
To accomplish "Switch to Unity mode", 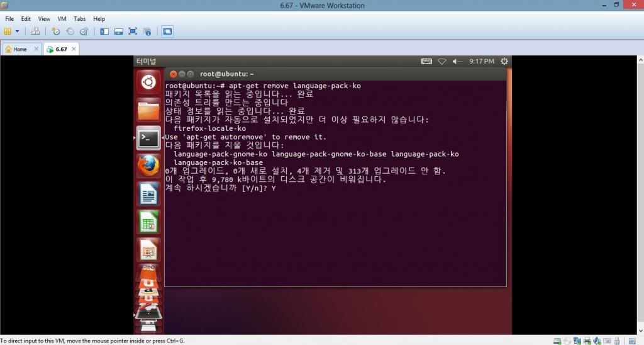I will pos(147,31).
